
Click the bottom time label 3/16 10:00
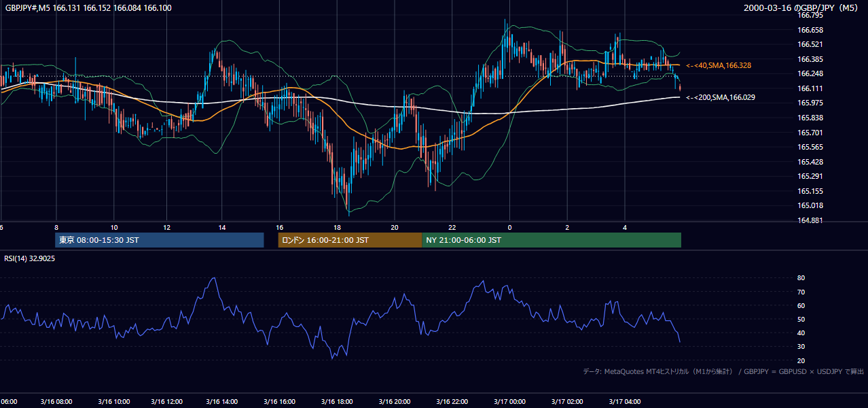click(114, 402)
